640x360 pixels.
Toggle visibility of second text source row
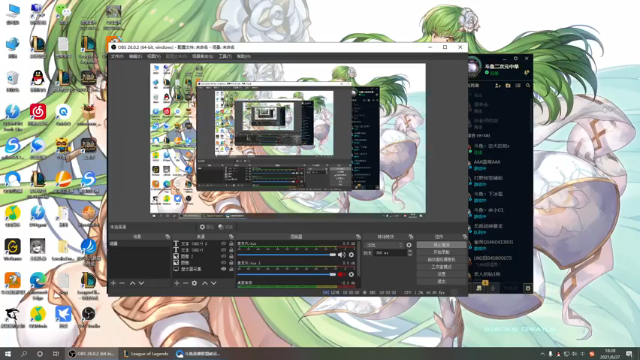tap(223, 250)
